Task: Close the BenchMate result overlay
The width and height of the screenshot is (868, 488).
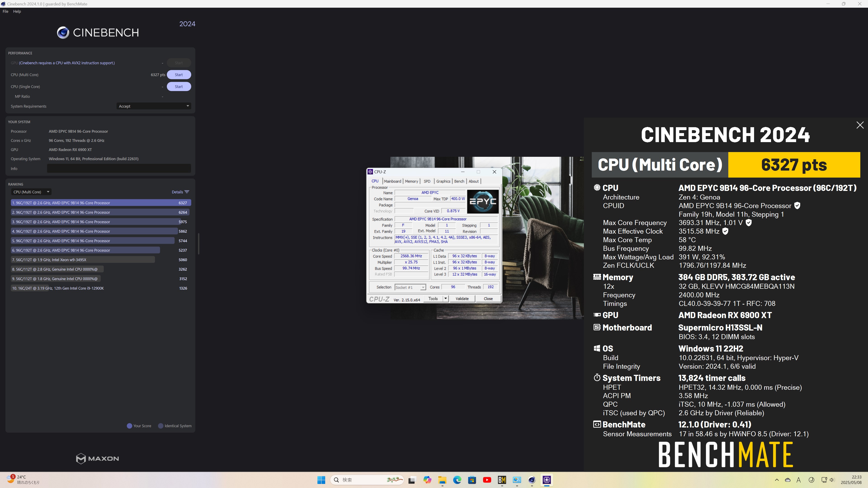Action: (860, 125)
